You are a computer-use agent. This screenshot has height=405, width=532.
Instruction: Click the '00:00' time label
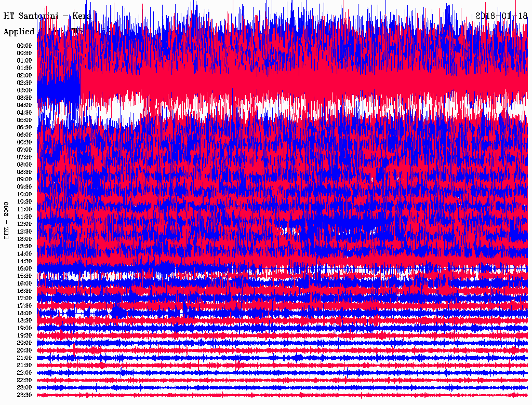pyautogui.click(x=24, y=46)
